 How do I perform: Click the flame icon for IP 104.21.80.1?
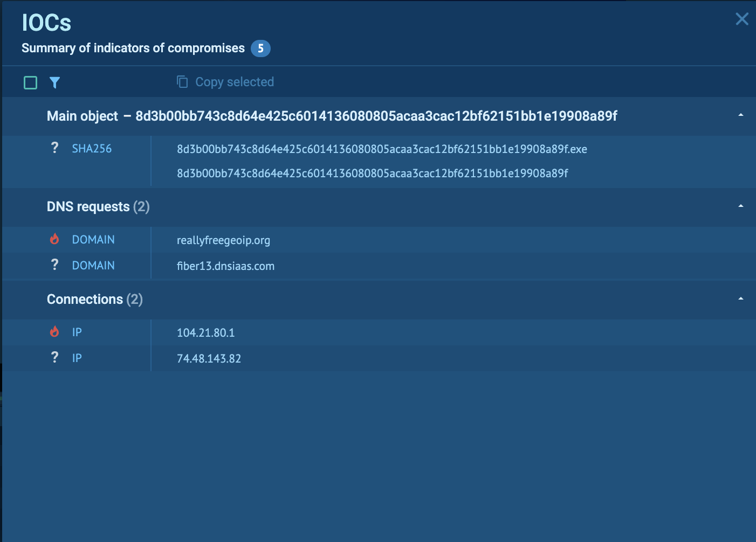pos(54,331)
